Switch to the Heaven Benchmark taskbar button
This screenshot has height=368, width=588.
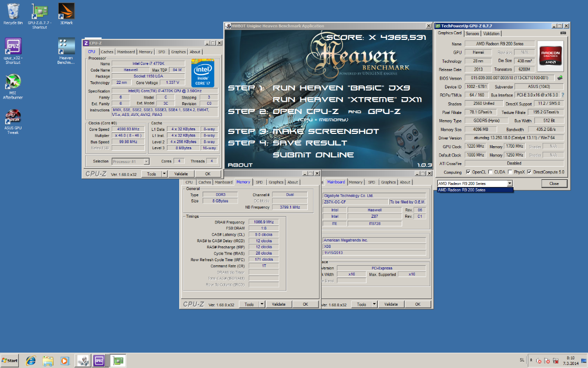pyautogui.click(x=83, y=361)
